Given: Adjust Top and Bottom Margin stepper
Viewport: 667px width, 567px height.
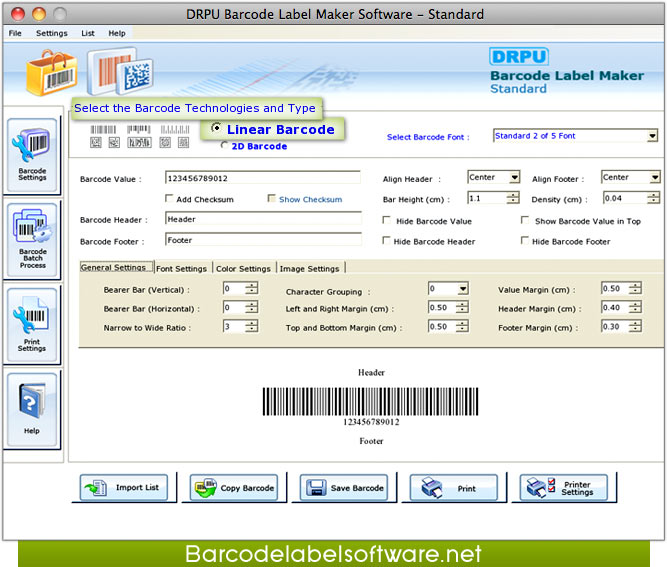Looking at the screenshot, I should pos(462,326).
